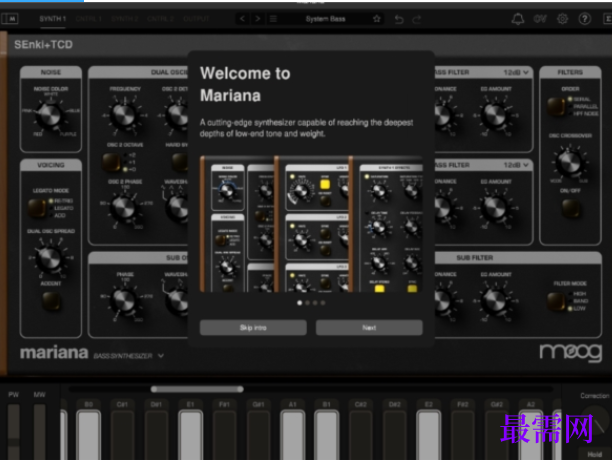Screen dimensions: 612x460
Task: Open the first Bass Filter 12dB dropdown
Action: (x=516, y=72)
